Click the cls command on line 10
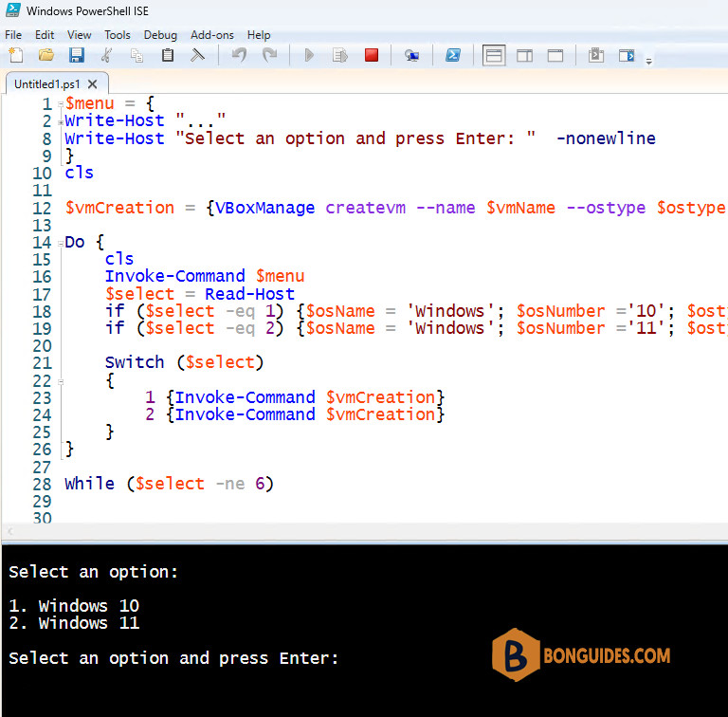 coord(80,173)
